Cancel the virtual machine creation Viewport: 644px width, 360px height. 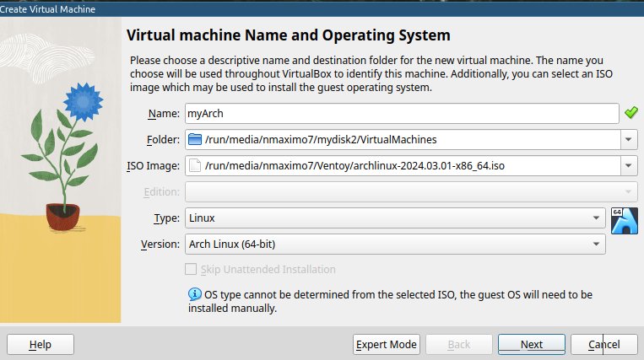[x=603, y=344]
